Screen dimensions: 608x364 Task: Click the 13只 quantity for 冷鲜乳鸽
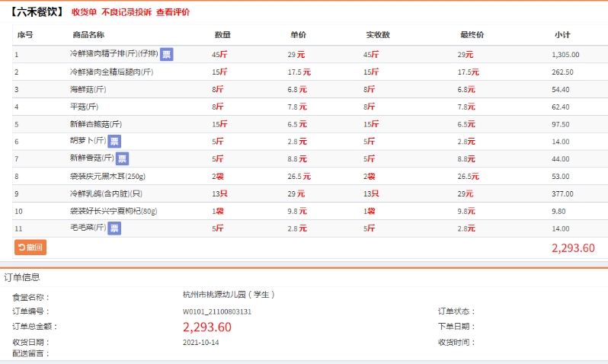click(x=219, y=194)
